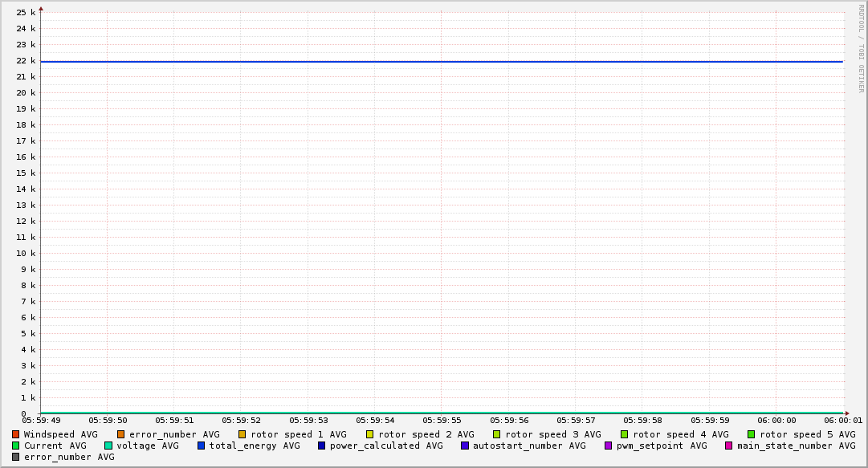The height and width of the screenshot is (468, 868).
Task: Select the gray error_number AVG swatch
Action: 16,457
